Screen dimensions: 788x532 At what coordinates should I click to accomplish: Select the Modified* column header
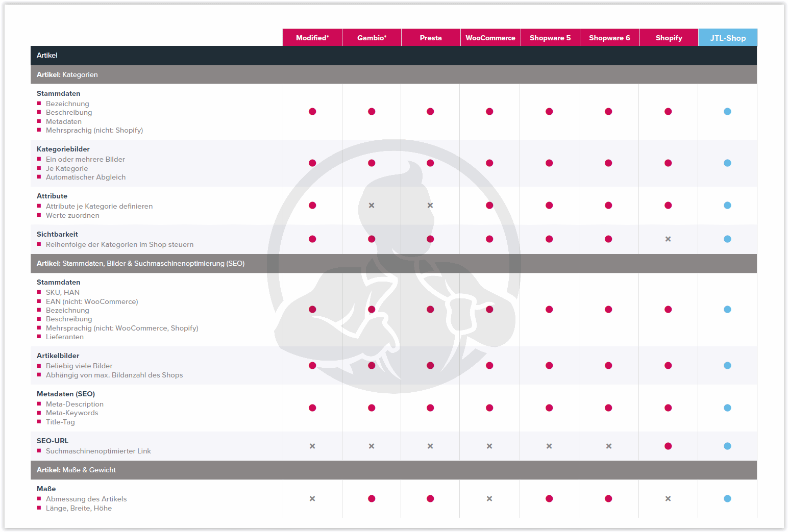312,38
